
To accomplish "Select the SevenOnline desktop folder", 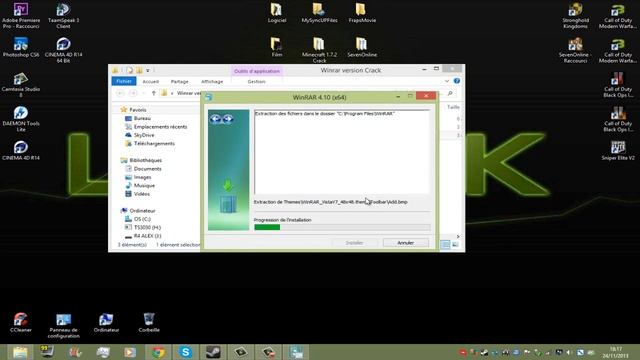I will [362, 47].
